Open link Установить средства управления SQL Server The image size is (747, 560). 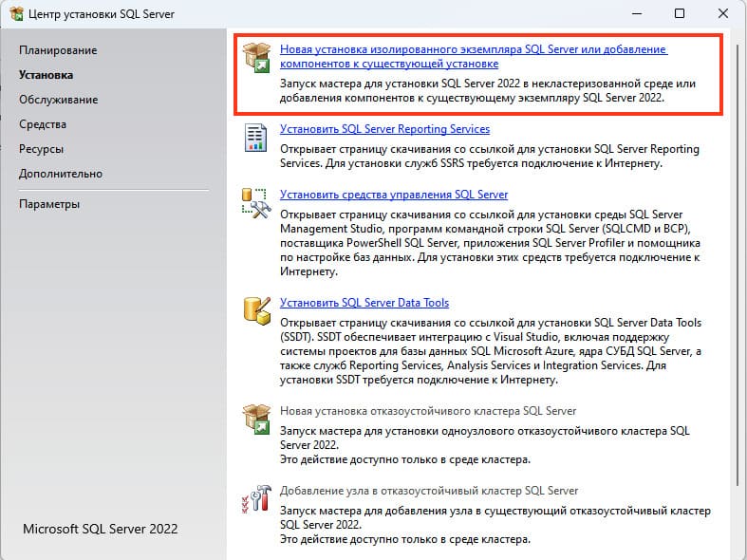[394, 195]
